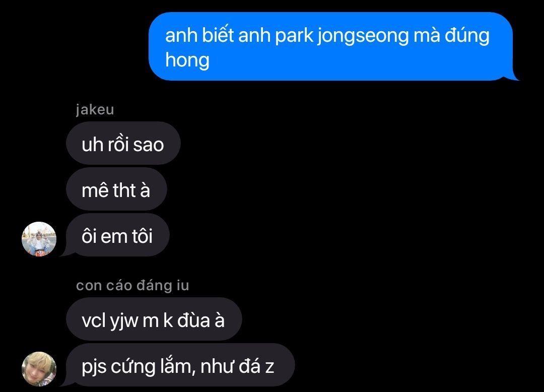
Task: Select the "vcl yjw m k đùa à" bubble
Action: point(154,319)
